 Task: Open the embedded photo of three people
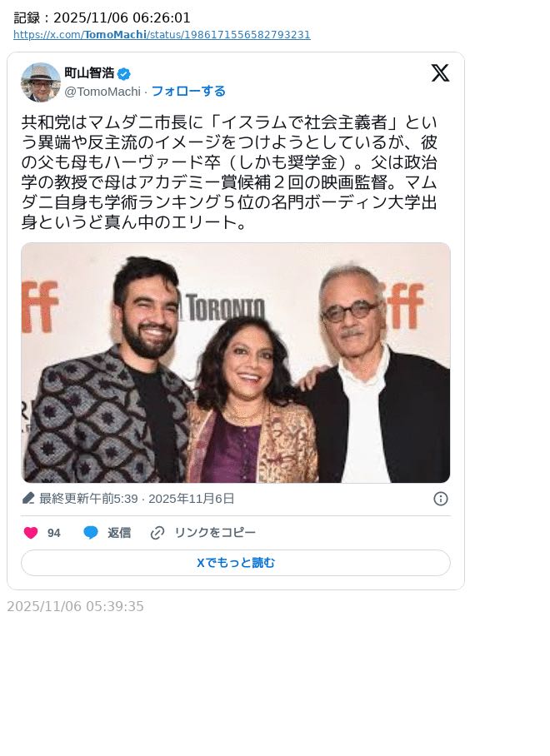tap(236, 362)
